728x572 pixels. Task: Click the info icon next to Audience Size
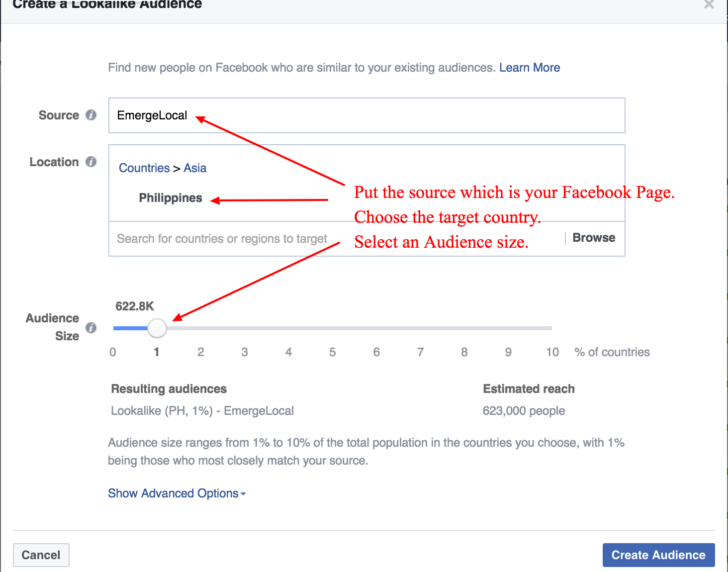(x=91, y=328)
